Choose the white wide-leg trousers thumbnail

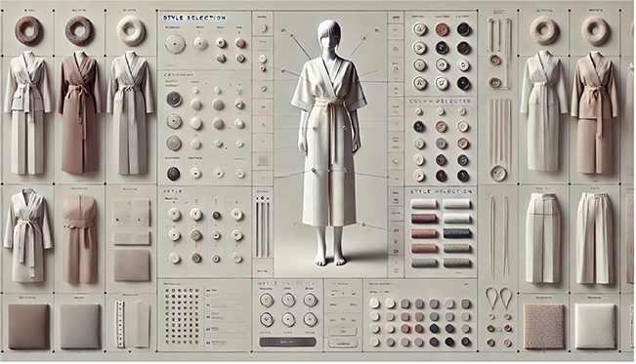(595, 238)
